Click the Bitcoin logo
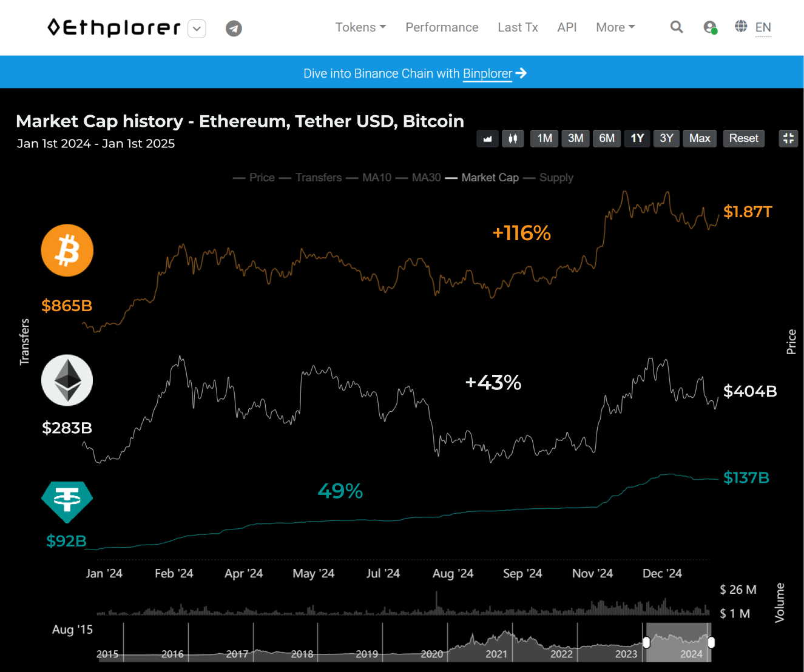 (x=67, y=250)
